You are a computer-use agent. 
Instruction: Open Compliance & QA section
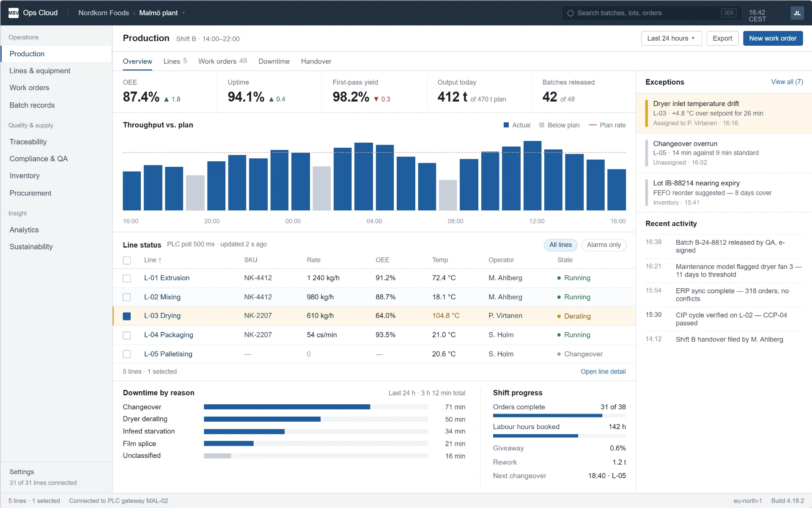click(56, 159)
